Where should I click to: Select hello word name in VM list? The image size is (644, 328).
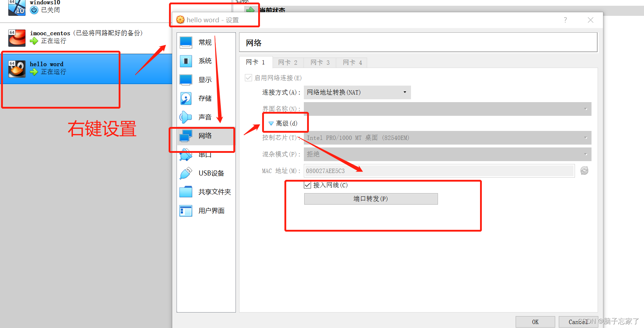click(x=46, y=64)
